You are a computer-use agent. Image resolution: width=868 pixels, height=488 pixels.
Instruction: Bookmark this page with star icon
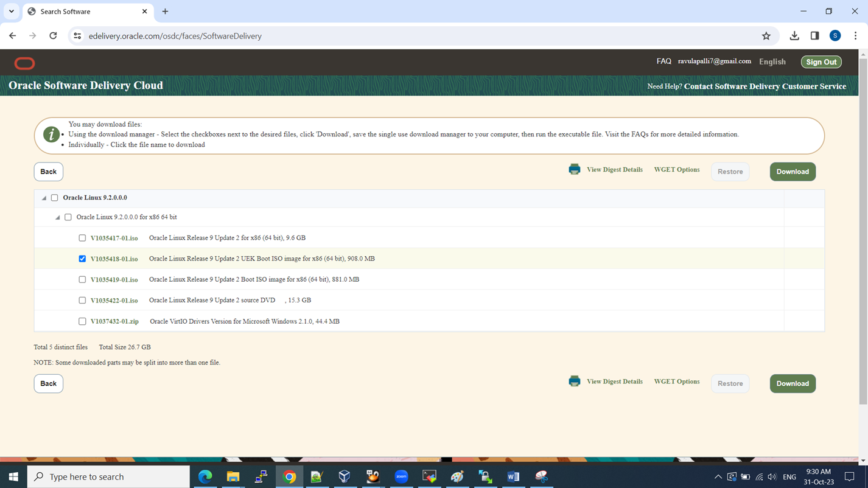tap(766, 36)
